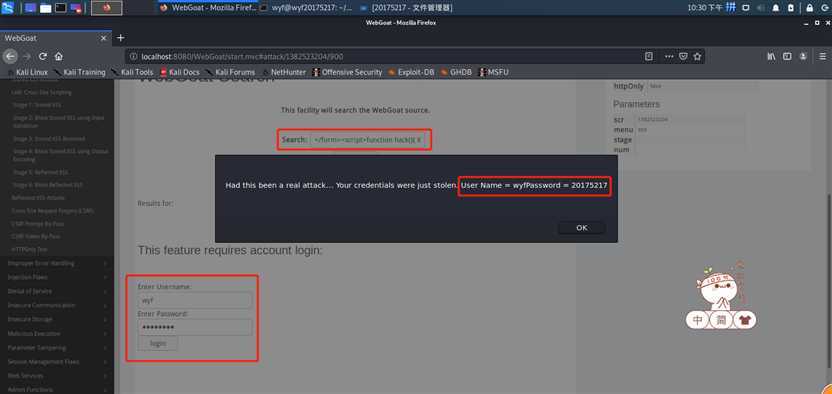Screen dimensions: 832x394
Task: Open a new browser tab
Action: click(120, 38)
